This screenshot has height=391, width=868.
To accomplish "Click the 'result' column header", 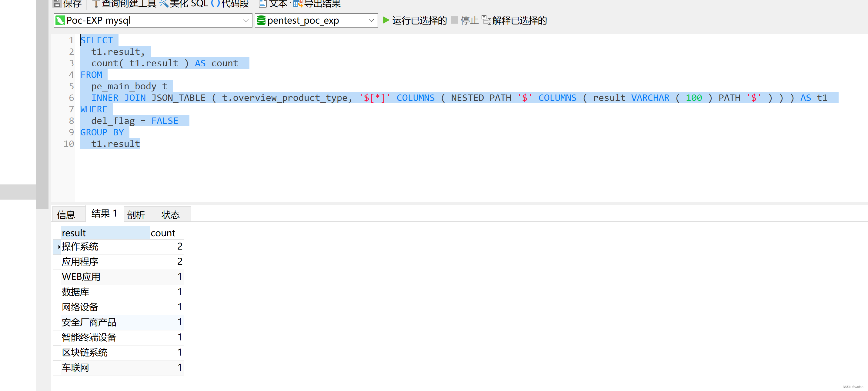I will pos(105,233).
